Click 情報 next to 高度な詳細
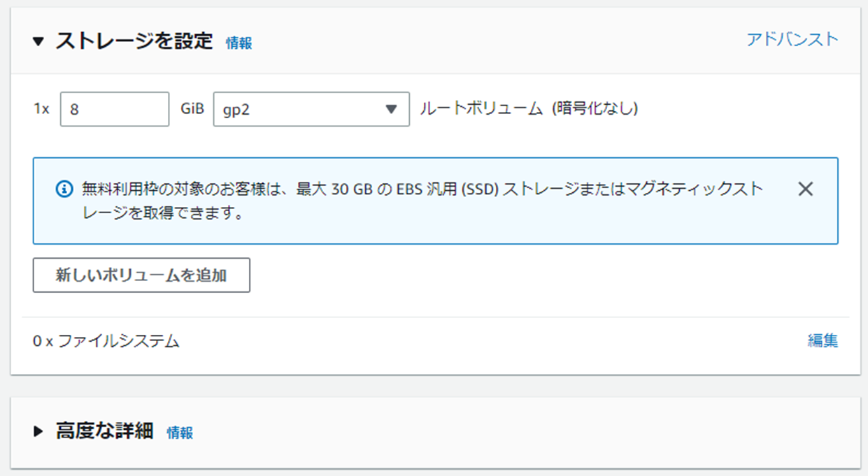 click(x=181, y=433)
